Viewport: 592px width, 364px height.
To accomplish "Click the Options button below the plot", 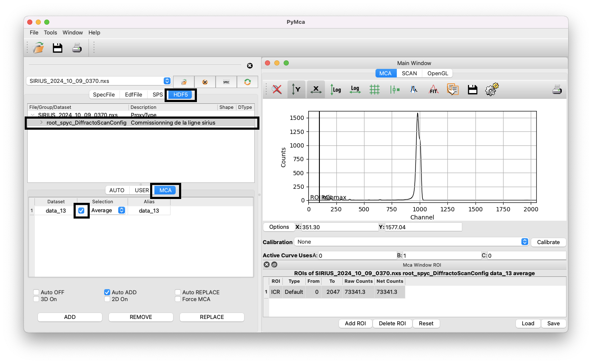I will (x=279, y=227).
